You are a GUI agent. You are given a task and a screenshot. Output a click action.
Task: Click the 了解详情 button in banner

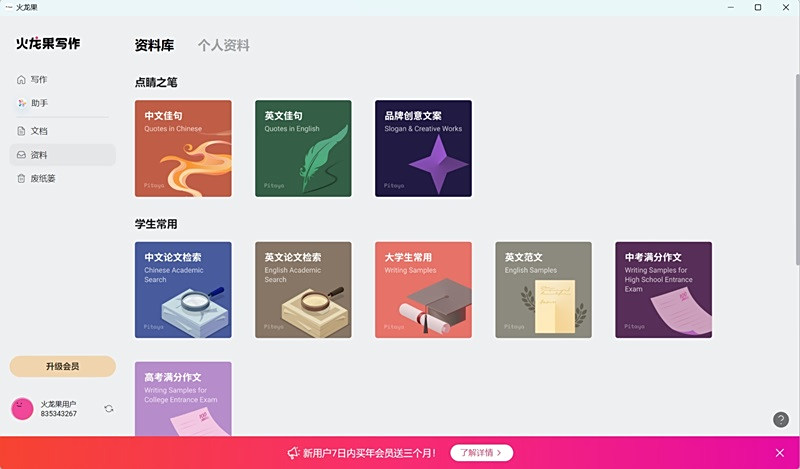click(x=481, y=453)
